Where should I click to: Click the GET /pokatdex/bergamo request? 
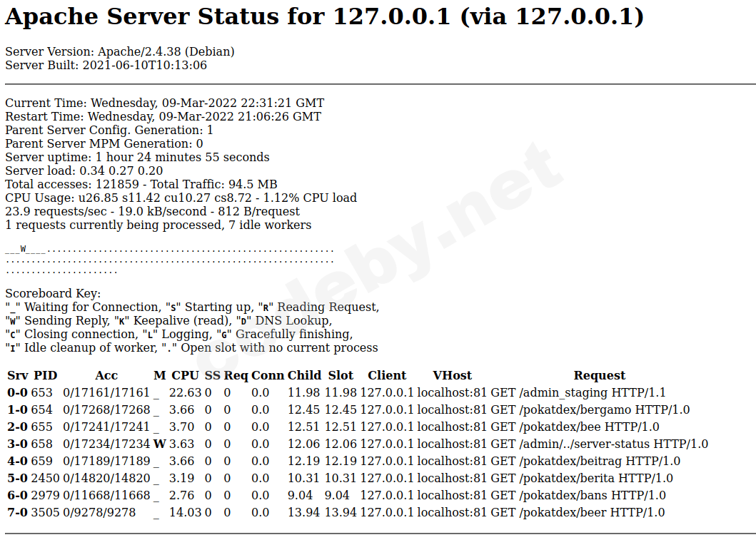coord(590,409)
